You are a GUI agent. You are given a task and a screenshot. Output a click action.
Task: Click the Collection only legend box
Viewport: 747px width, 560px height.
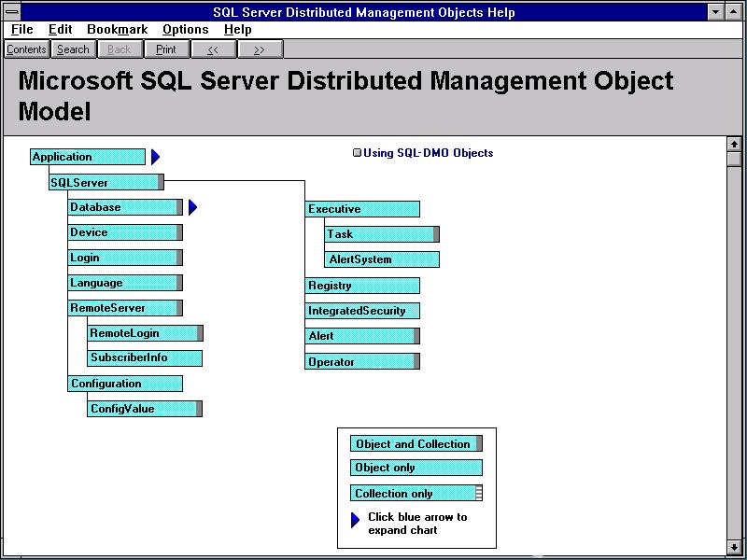[416, 494]
